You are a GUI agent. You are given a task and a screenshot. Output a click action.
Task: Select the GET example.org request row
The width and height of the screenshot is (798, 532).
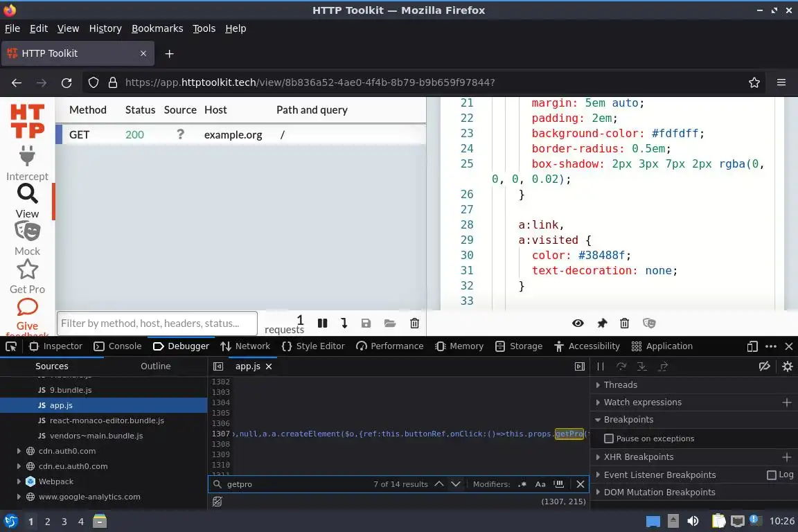pos(241,135)
